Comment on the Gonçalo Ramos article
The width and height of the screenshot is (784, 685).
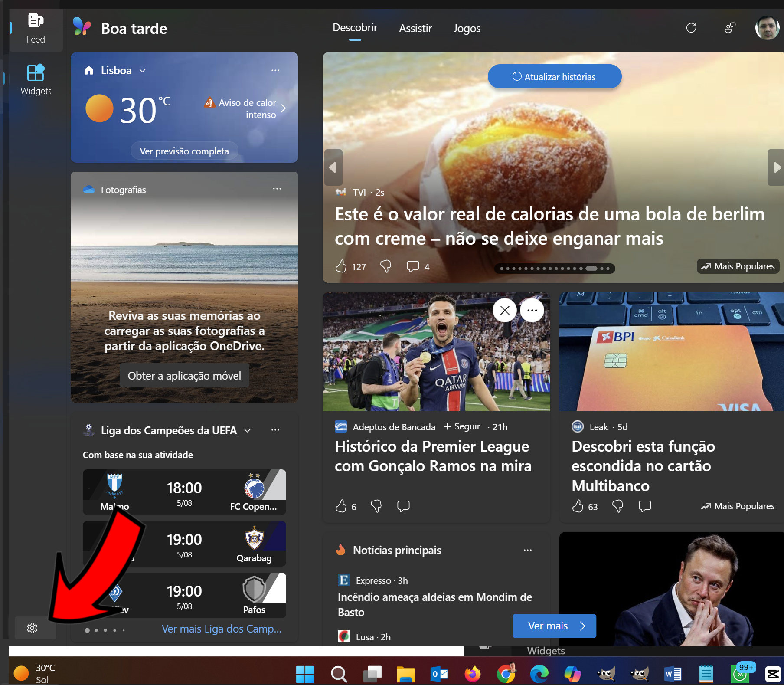click(403, 506)
